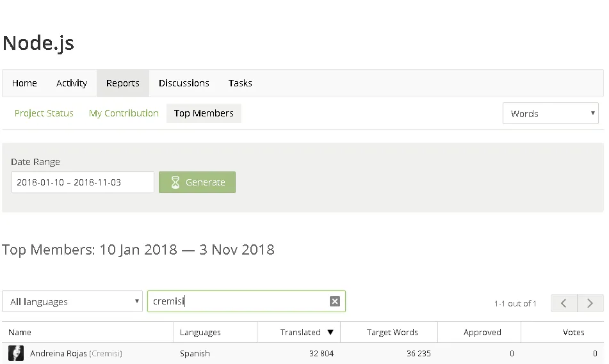609x364 pixels.
Task: Select the Reports tab
Action: [123, 83]
